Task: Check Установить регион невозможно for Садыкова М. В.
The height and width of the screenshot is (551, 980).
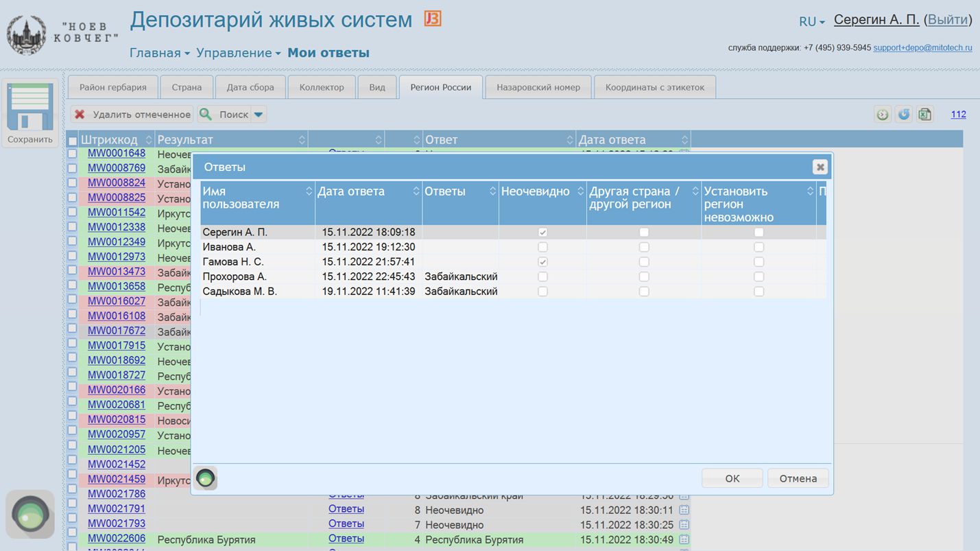Action: 758,292
